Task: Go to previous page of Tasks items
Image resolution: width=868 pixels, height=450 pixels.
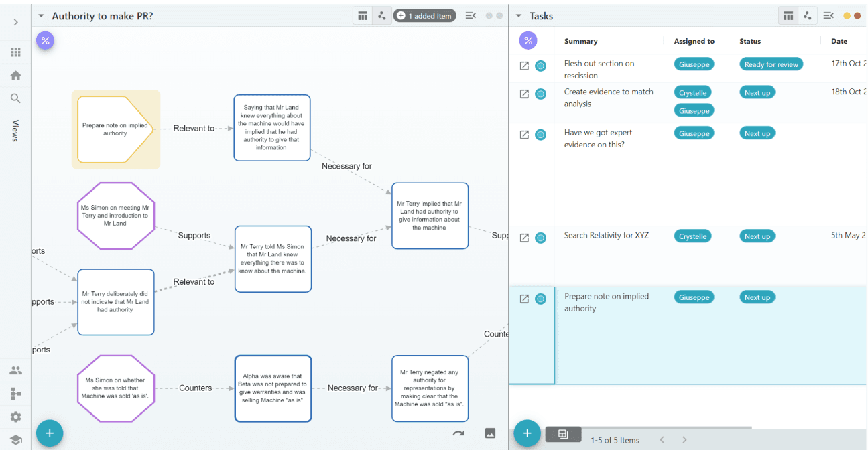Action: pyautogui.click(x=662, y=440)
